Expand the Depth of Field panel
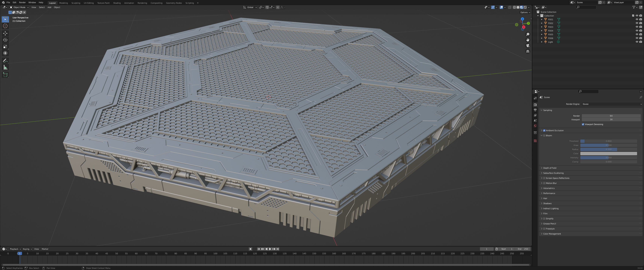Image resolution: width=644 pixels, height=270 pixels. pos(549,168)
